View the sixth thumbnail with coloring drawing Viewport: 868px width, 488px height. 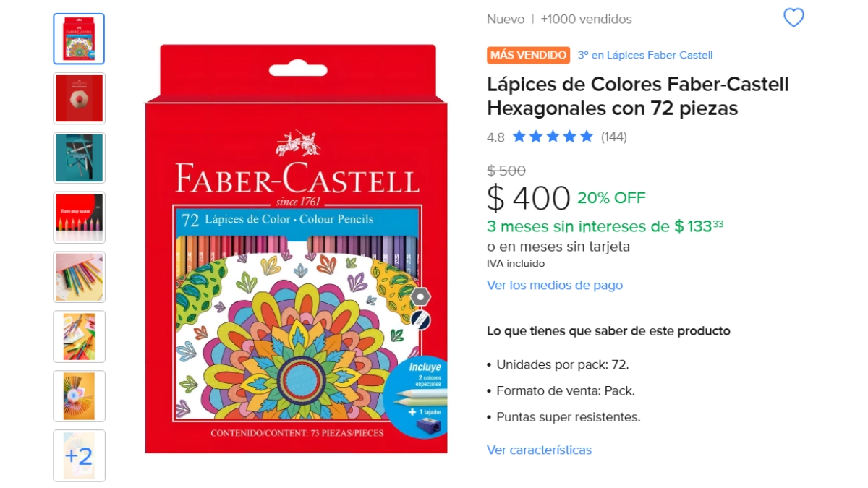[79, 336]
